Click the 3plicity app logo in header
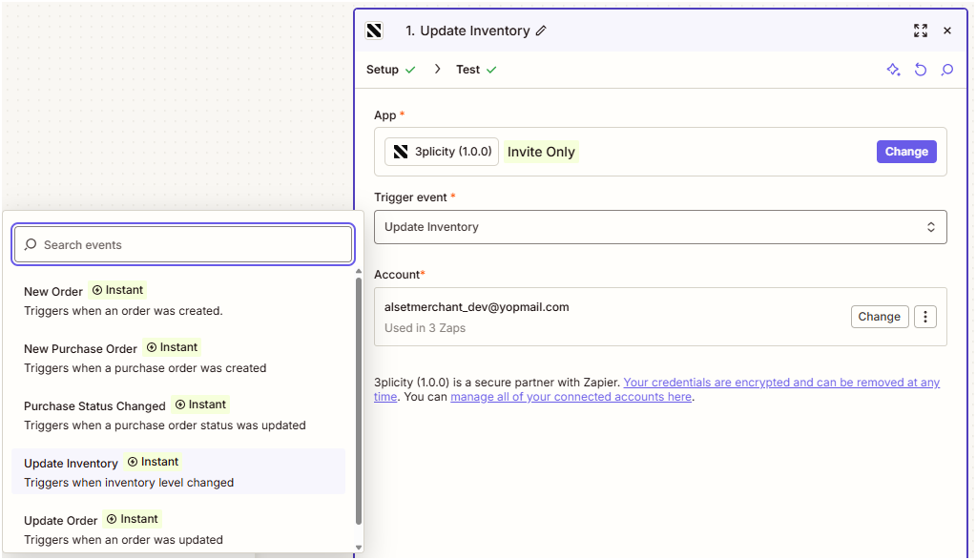The height and width of the screenshot is (560, 976). pos(374,31)
